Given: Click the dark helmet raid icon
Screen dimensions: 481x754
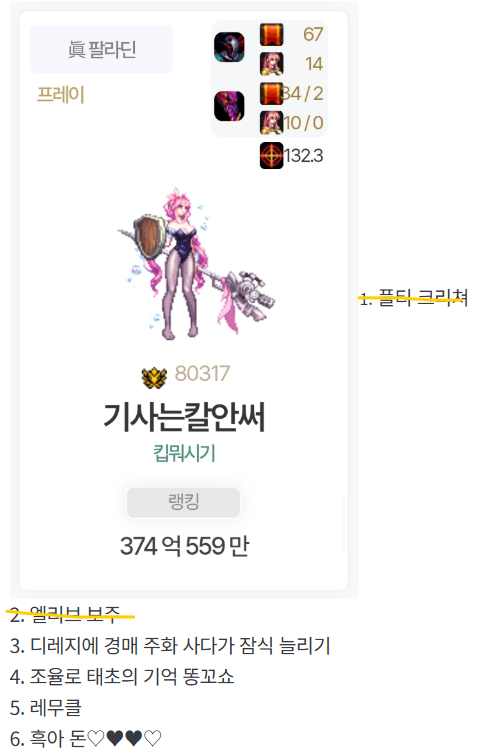Looking at the screenshot, I should [x=229, y=47].
